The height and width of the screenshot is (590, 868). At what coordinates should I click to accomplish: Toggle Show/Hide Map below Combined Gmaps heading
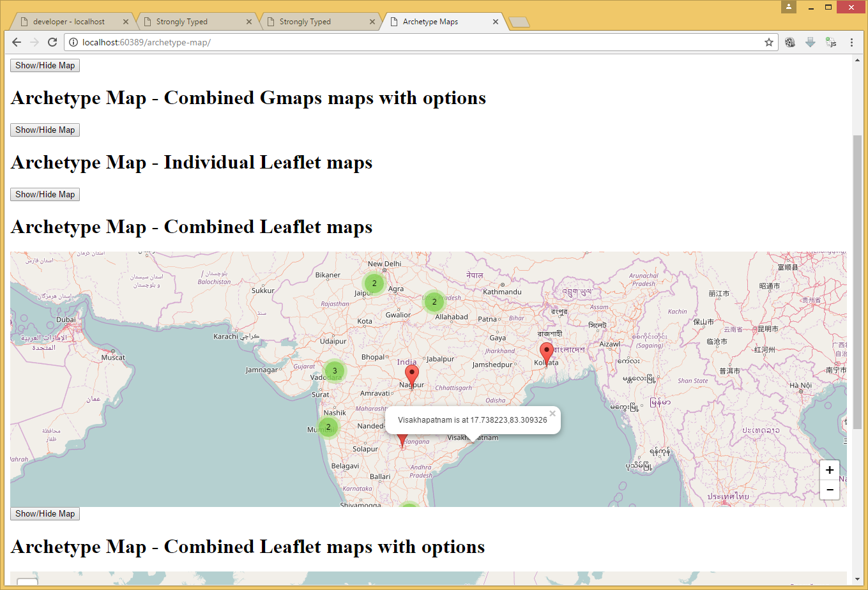point(45,130)
